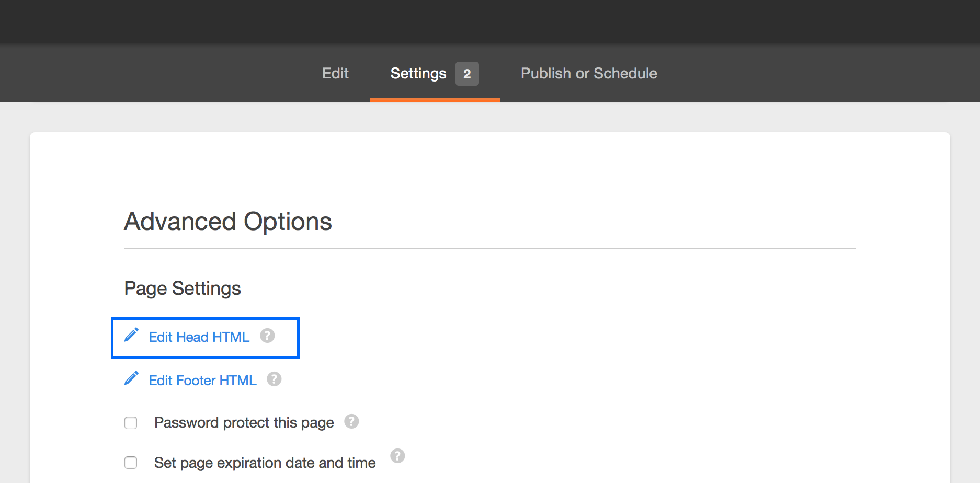Screen dimensions: 980x483
Task: Click the black top header bar
Action: click(490, 21)
